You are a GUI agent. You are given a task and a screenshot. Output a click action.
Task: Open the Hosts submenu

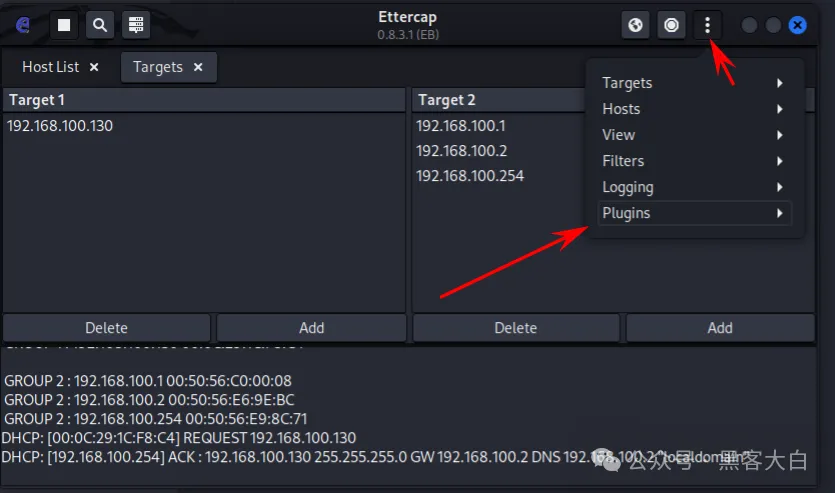click(x=694, y=109)
